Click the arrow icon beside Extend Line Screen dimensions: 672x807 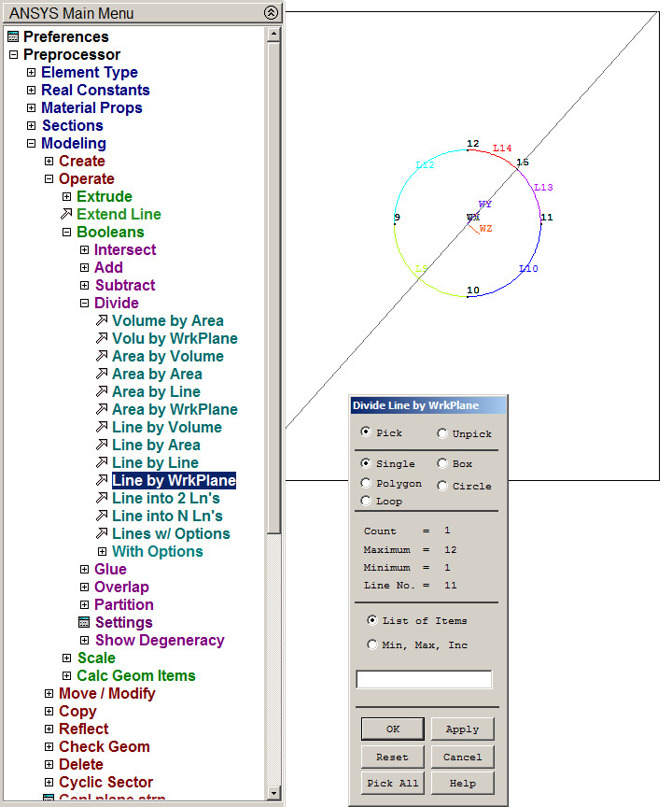[x=66, y=214]
